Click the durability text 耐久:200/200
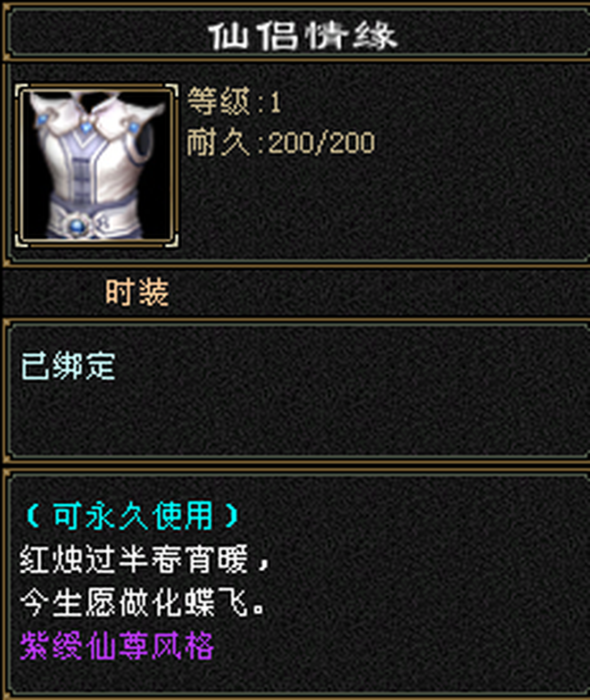 (x=281, y=143)
